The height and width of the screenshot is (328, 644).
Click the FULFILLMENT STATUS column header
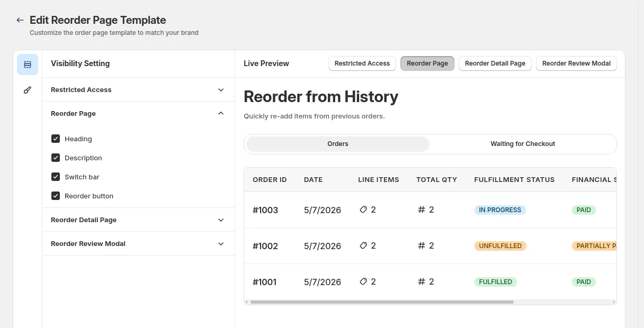[514, 180]
